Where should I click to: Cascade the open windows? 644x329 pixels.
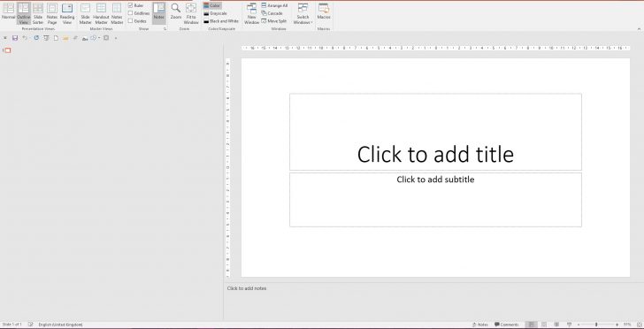[x=272, y=13]
